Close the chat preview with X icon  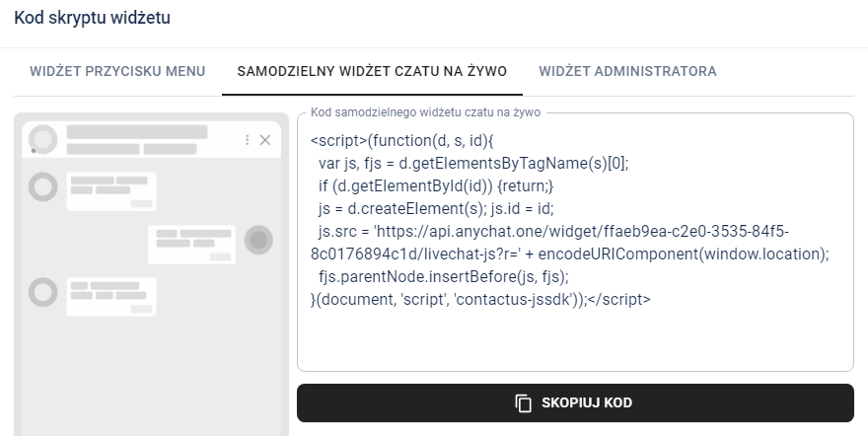click(264, 140)
